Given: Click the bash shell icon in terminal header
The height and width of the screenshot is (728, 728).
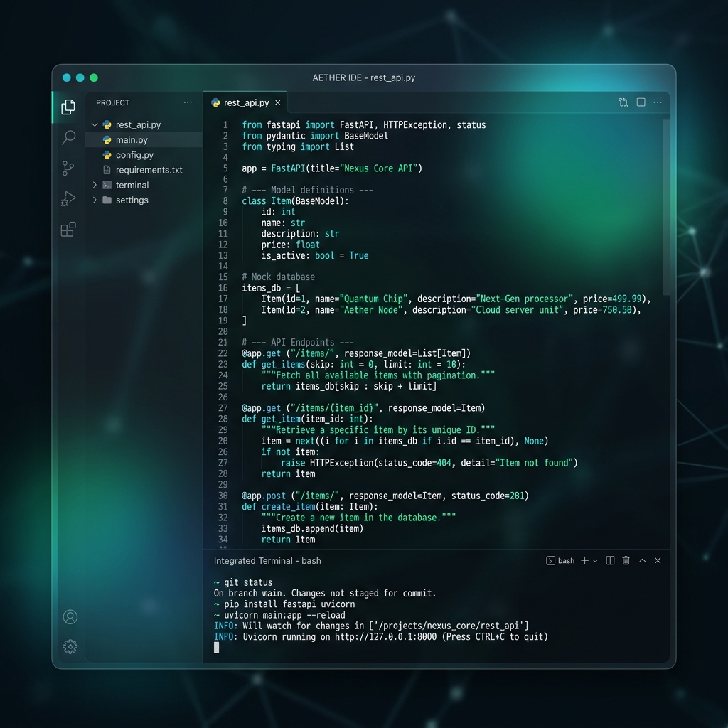Looking at the screenshot, I should [551, 560].
